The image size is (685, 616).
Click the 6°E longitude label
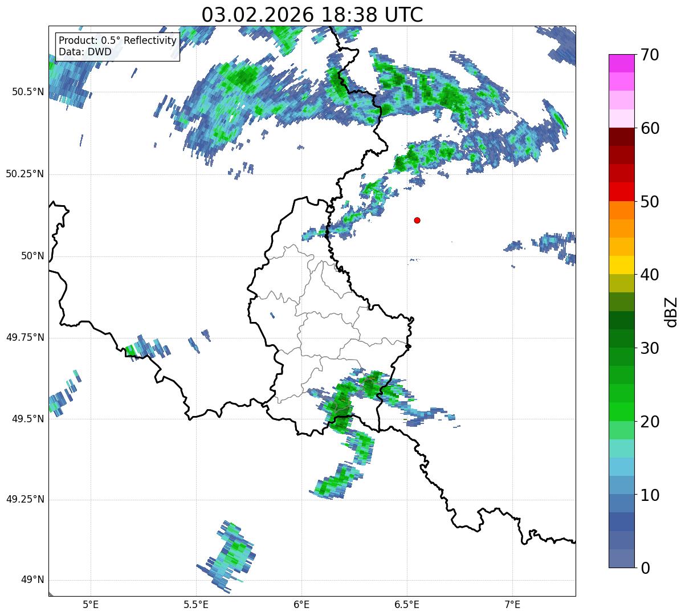point(301,604)
